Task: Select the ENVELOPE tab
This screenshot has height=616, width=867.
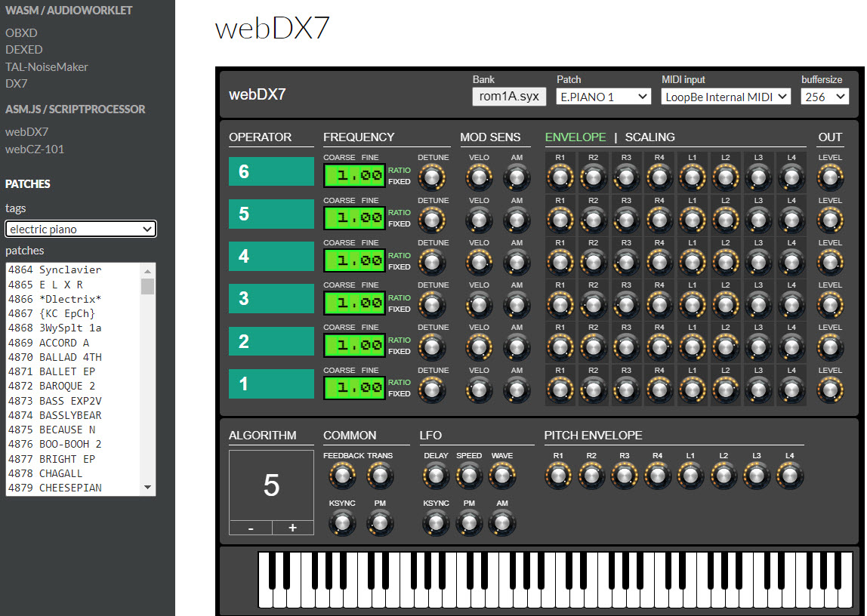Action: tap(575, 137)
